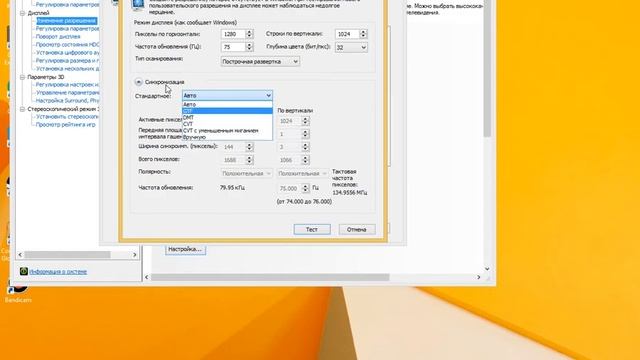The height and width of the screenshot is (360, 640).
Task: Click right arrow of main pane horizontal scrollbar
Action: click(479, 277)
